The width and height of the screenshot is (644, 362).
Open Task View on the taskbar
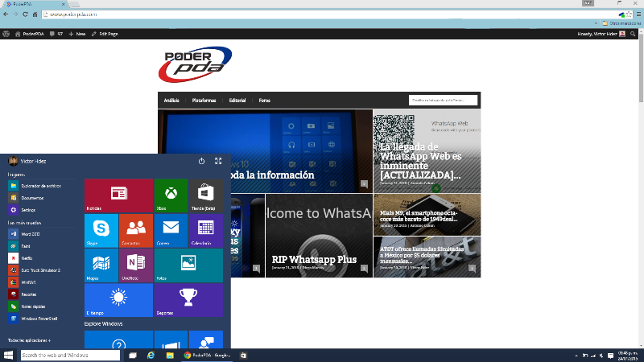tap(133, 356)
